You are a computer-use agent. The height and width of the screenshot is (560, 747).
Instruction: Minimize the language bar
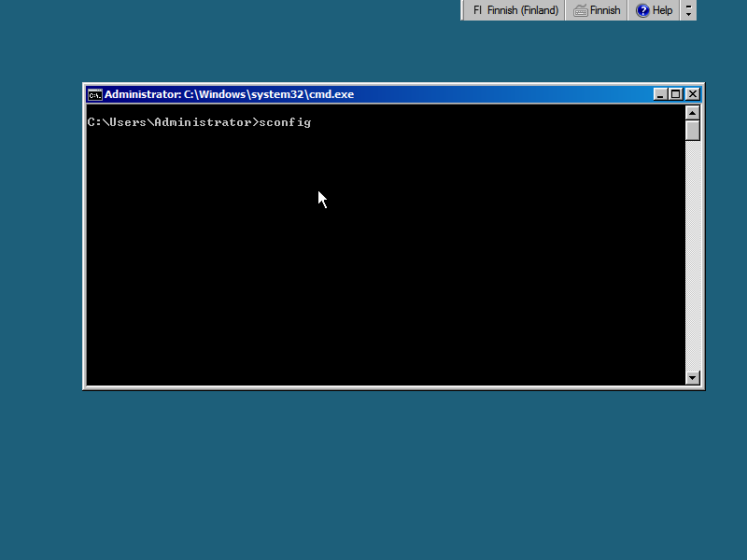689,6
